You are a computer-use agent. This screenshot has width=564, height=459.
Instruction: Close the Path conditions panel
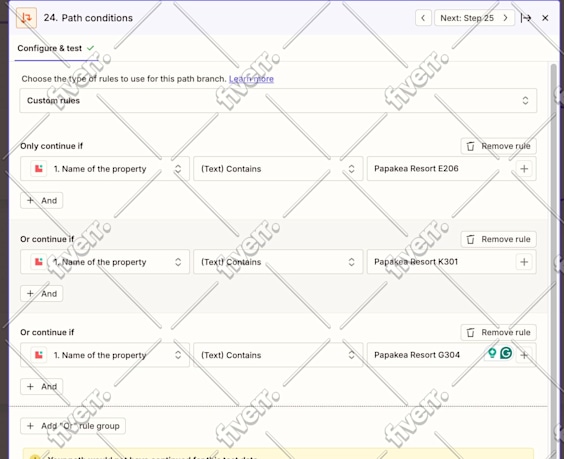click(x=545, y=18)
